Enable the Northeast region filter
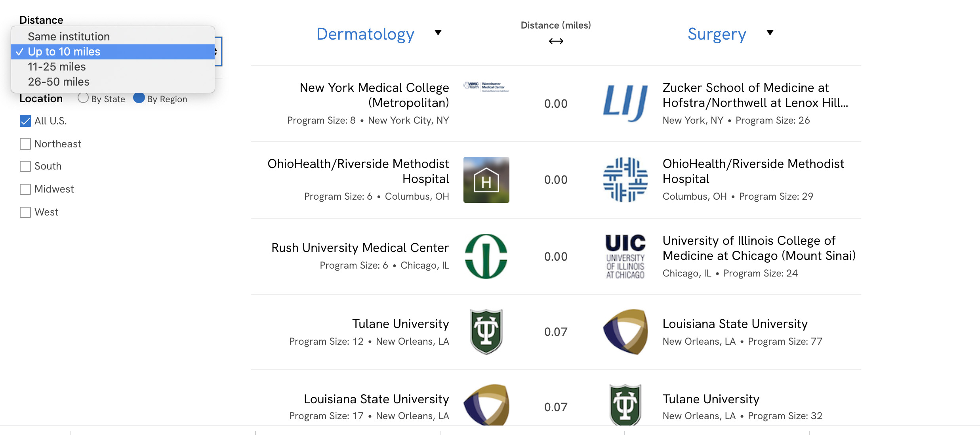Screen dimensions: 980x435 pos(25,144)
